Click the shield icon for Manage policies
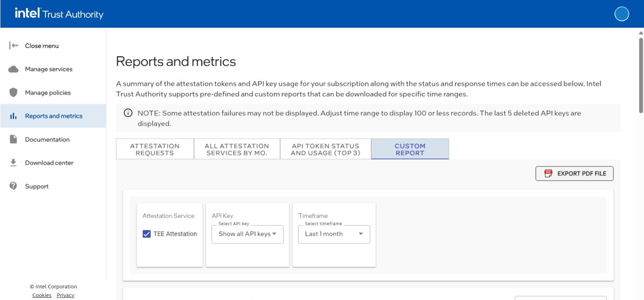This screenshot has height=300, width=644. tap(13, 93)
